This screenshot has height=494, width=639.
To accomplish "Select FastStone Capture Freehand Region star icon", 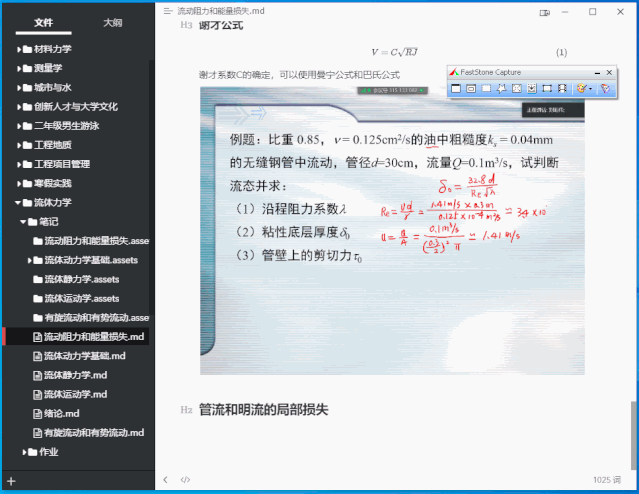I will pos(501,88).
